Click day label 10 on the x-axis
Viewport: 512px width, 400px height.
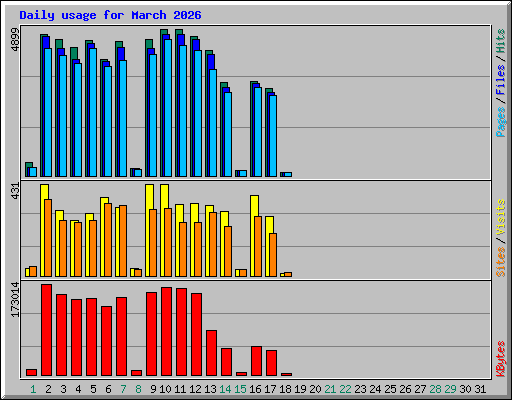pyautogui.click(x=165, y=389)
